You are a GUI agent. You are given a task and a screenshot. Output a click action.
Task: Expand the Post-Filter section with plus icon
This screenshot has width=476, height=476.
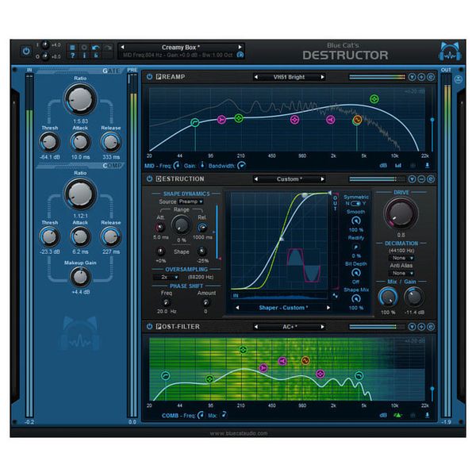click(x=421, y=327)
